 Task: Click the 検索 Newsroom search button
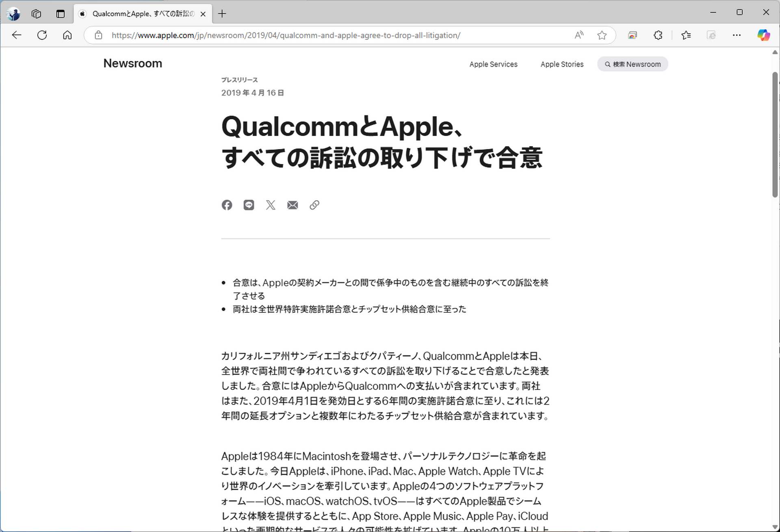(633, 64)
